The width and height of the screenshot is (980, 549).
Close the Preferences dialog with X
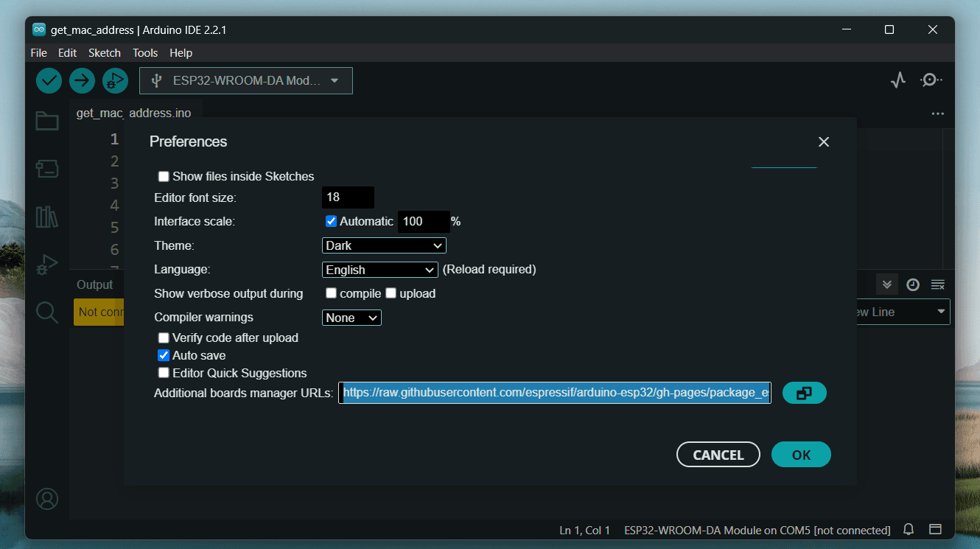pyautogui.click(x=824, y=141)
